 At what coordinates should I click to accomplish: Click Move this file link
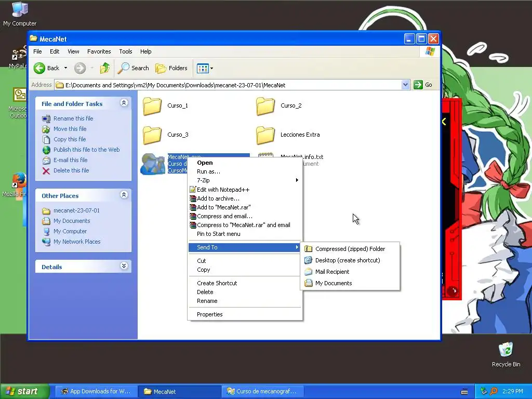70,129
